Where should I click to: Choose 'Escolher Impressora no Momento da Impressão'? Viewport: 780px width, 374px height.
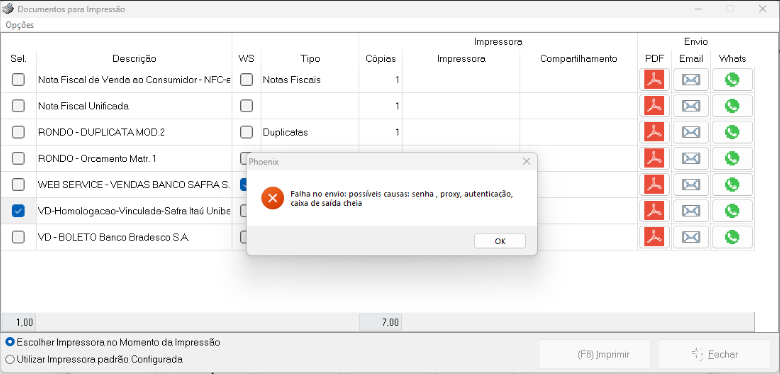coord(113,343)
